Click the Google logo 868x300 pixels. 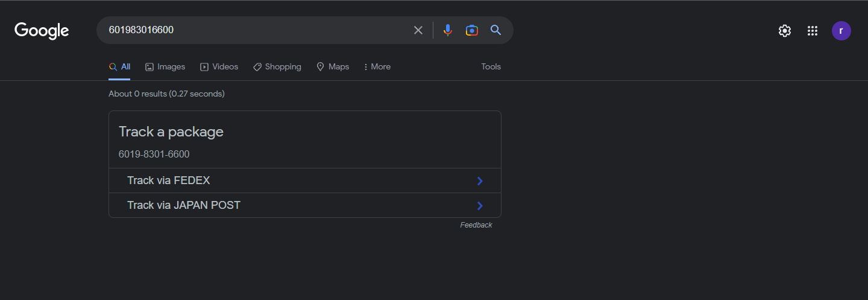point(42,30)
